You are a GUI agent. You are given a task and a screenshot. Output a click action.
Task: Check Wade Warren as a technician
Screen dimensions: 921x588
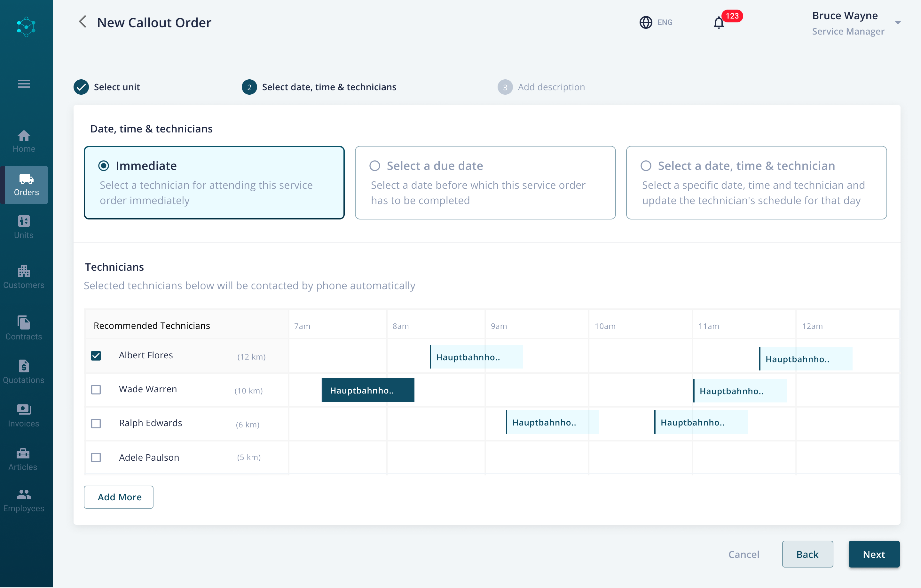tap(96, 389)
